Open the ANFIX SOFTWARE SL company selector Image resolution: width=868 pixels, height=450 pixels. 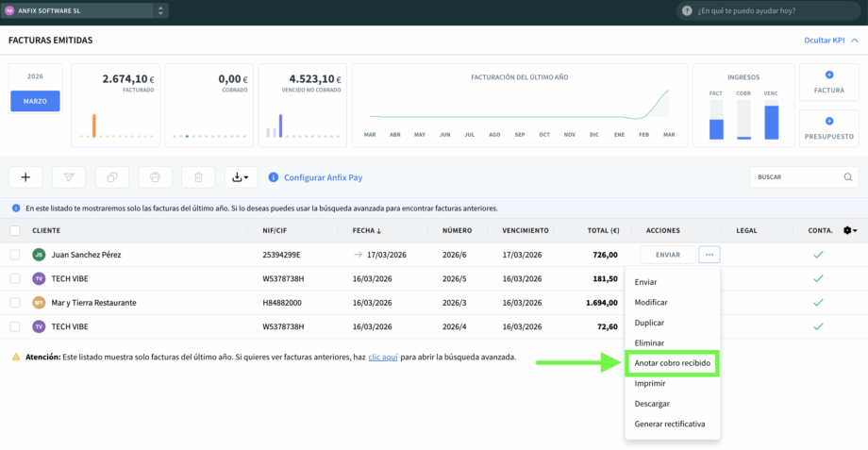click(85, 10)
